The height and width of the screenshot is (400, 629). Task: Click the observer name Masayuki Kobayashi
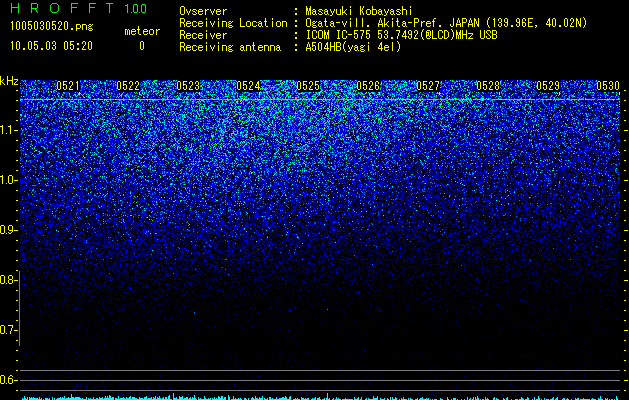(359, 11)
